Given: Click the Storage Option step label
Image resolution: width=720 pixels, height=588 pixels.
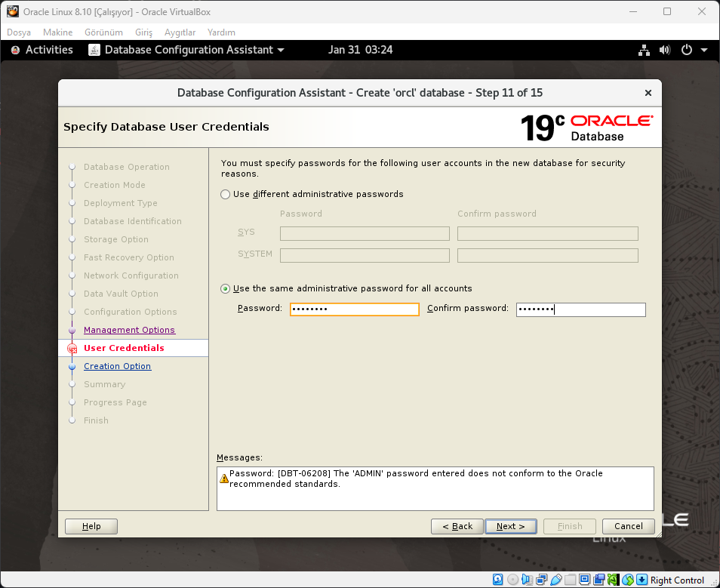Looking at the screenshot, I should tap(116, 239).
